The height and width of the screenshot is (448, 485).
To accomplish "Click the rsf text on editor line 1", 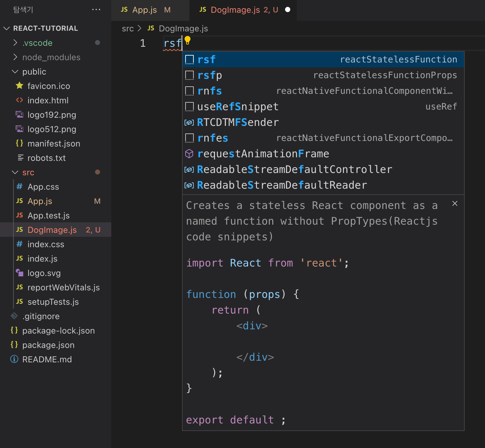I will coord(172,43).
